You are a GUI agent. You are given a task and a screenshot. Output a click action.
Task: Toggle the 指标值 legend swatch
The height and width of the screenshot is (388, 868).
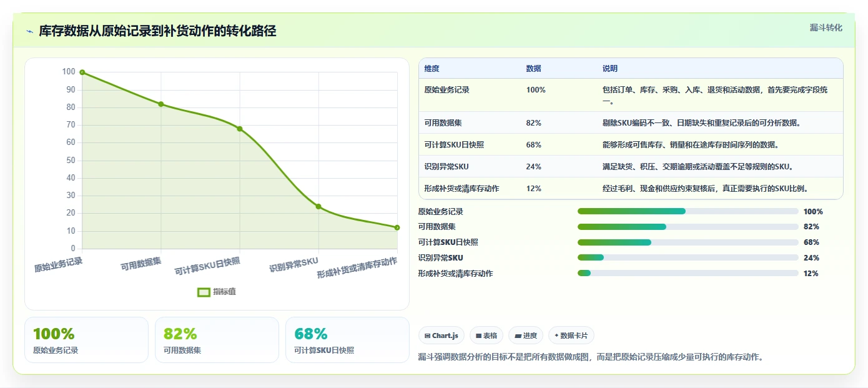point(204,292)
